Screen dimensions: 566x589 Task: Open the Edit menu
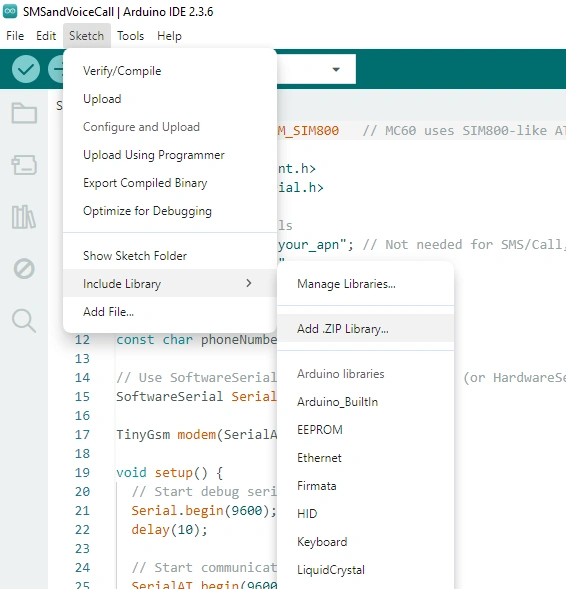46,36
